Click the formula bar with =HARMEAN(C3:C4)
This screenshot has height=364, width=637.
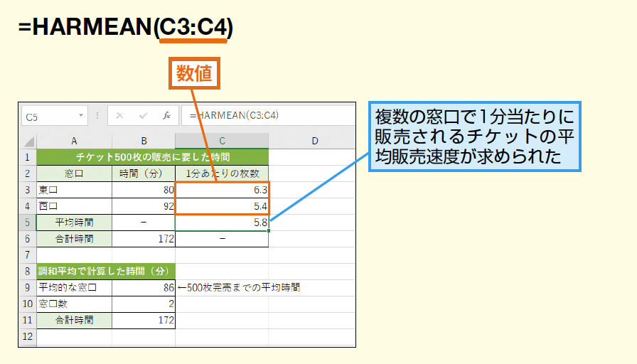coord(268,116)
